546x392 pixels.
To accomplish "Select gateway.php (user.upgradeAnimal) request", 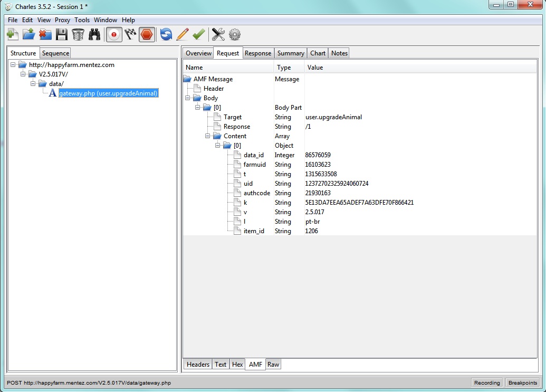I will point(108,93).
